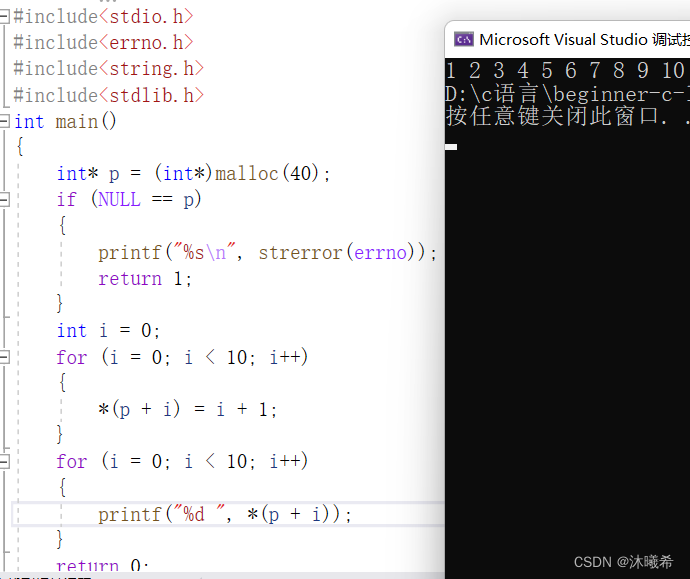Click the *(p + i) = i + 1; line
Image resolution: width=690 pixels, height=579 pixels.
click(187, 410)
